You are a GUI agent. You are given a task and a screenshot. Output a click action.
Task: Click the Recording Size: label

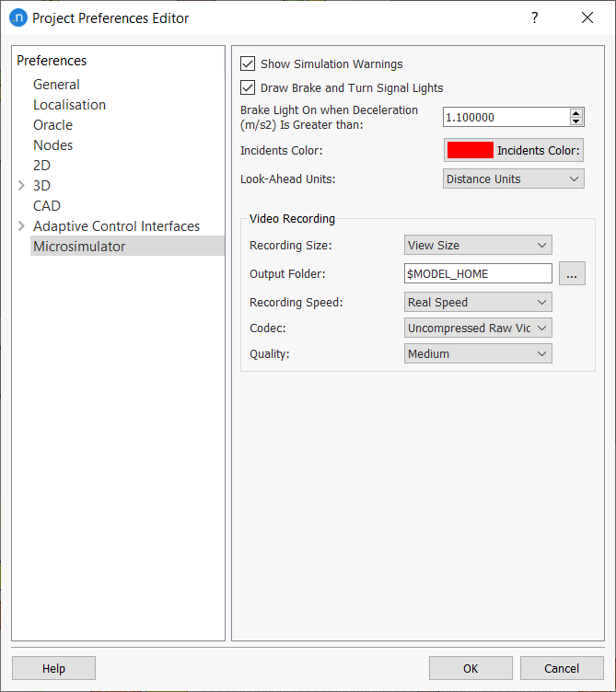(291, 246)
